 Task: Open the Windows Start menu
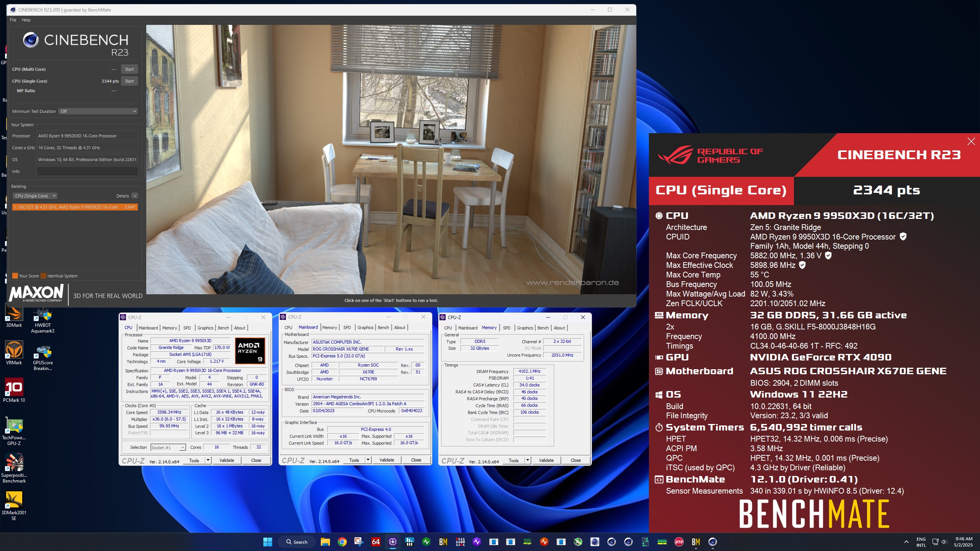coord(268,542)
